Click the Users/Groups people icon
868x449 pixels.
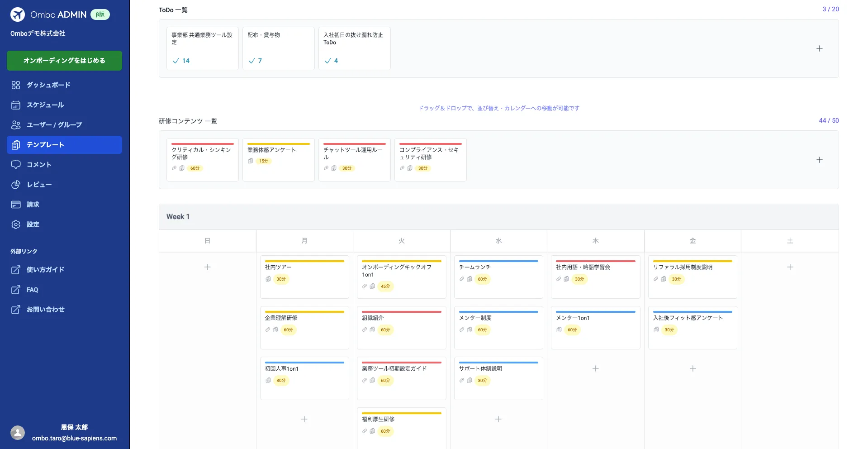[16, 125]
